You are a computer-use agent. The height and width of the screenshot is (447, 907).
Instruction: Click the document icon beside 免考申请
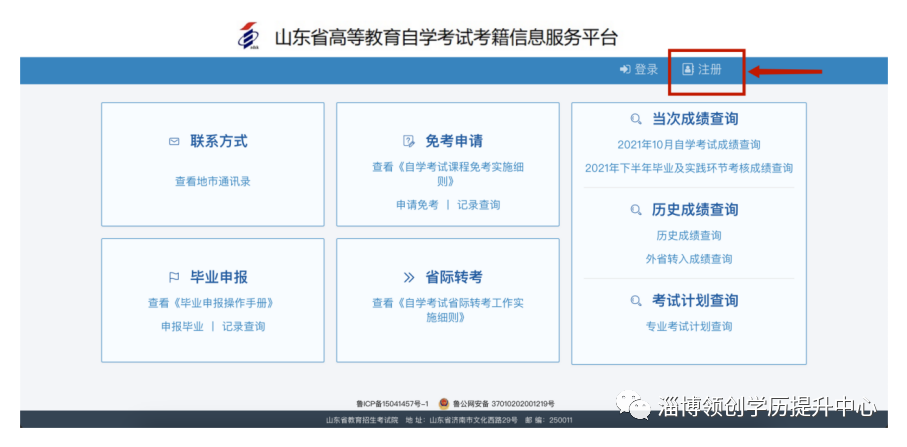[x=409, y=141]
